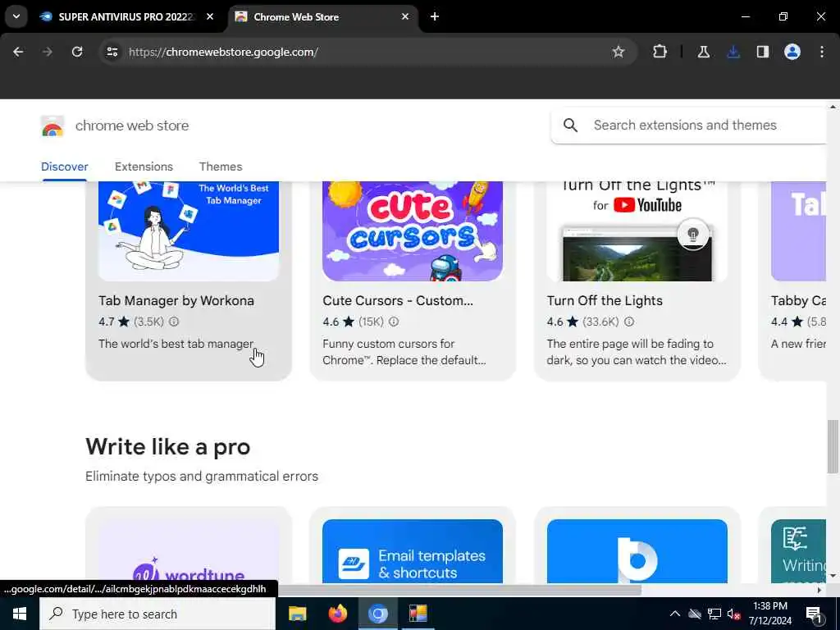Open the profile avatar icon
Image resolution: width=840 pixels, height=630 pixels.
tap(792, 52)
